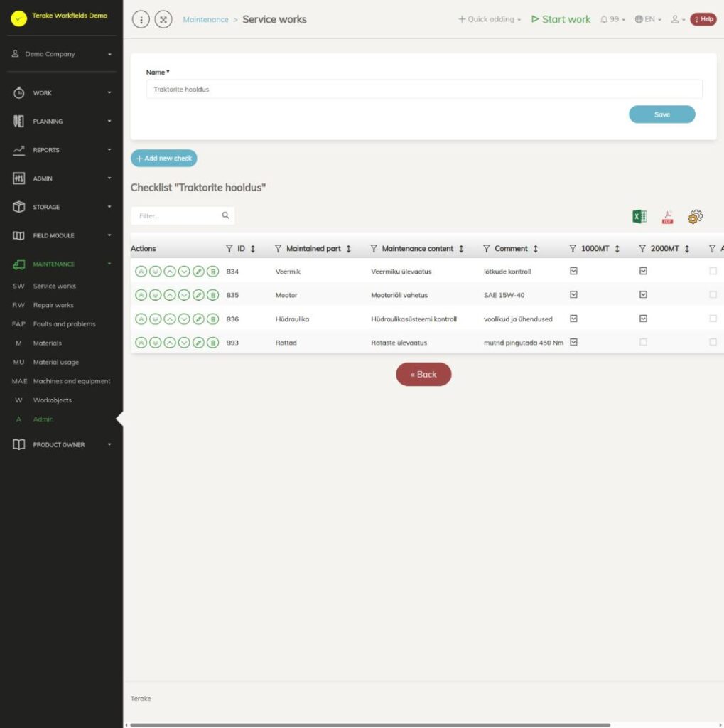Check 2000MT for the Rattad row

643,342
